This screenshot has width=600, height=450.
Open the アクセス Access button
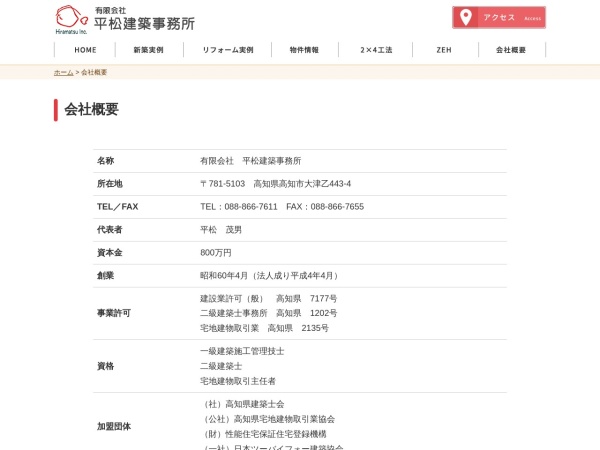pos(499,17)
